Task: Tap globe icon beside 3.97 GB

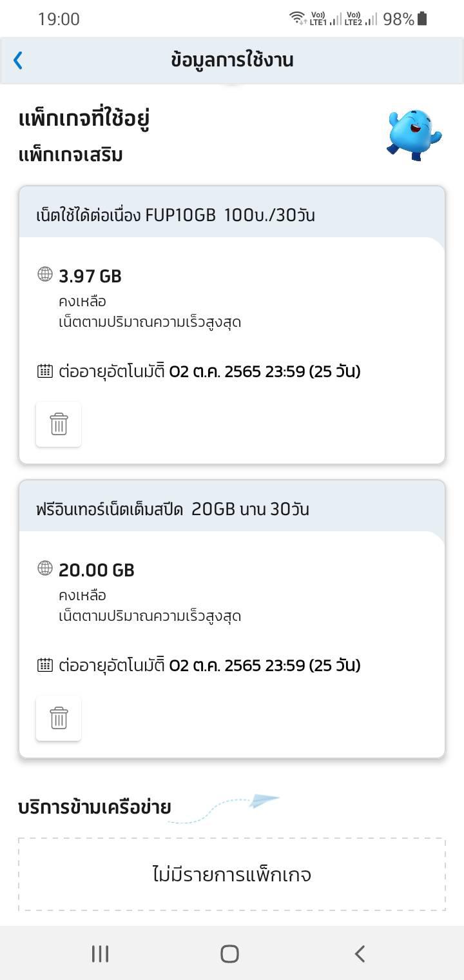Action: click(x=45, y=275)
